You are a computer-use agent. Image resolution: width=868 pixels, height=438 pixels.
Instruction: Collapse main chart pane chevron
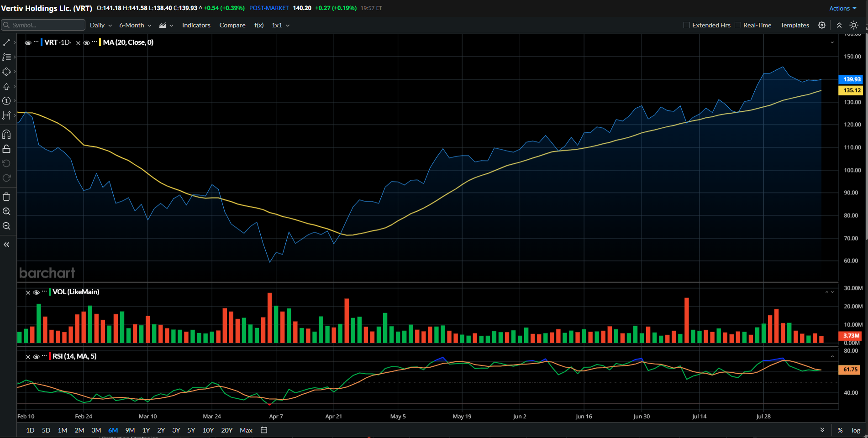(x=832, y=42)
